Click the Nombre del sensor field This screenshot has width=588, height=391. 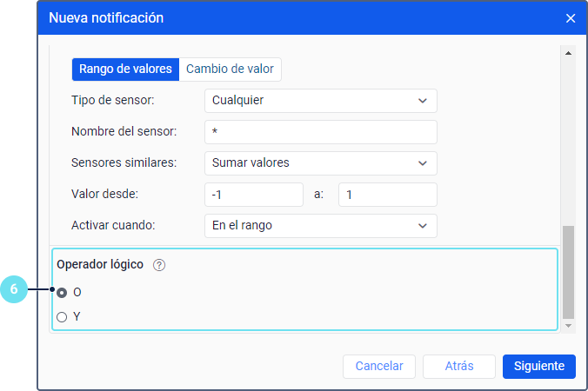pos(321,132)
